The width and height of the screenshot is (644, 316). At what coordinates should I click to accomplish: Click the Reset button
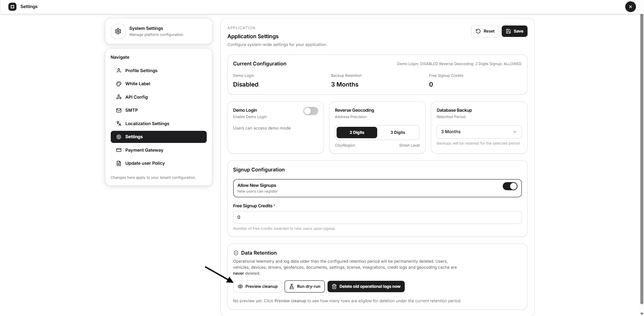(x=485, y=31)
